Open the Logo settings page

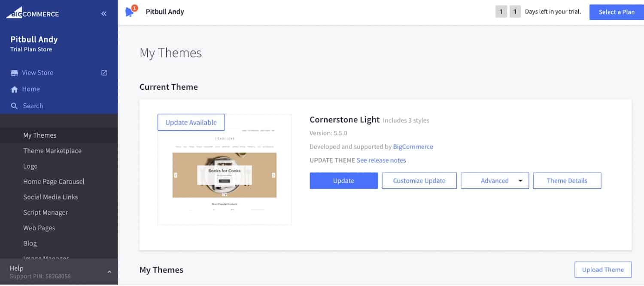[30, 166]
